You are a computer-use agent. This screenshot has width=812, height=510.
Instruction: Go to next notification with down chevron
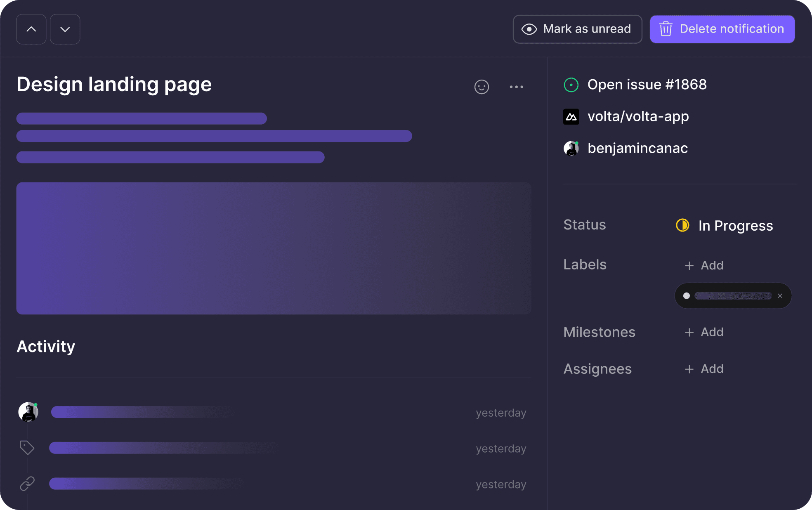[x=65, y=29]
